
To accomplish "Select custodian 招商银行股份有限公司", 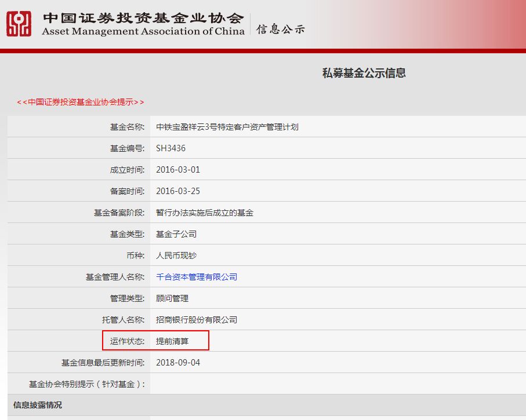I will [x=197, y=320].
